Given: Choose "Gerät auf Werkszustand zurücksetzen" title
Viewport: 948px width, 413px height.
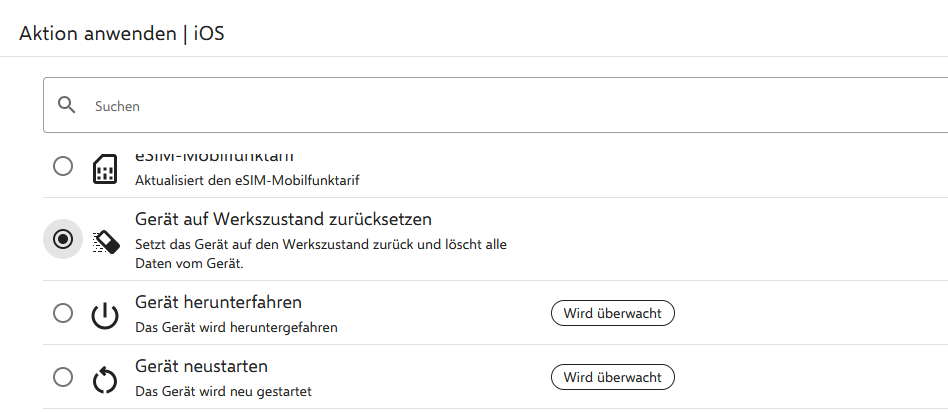Looking at the screenshot, I should tap(283, 219).
